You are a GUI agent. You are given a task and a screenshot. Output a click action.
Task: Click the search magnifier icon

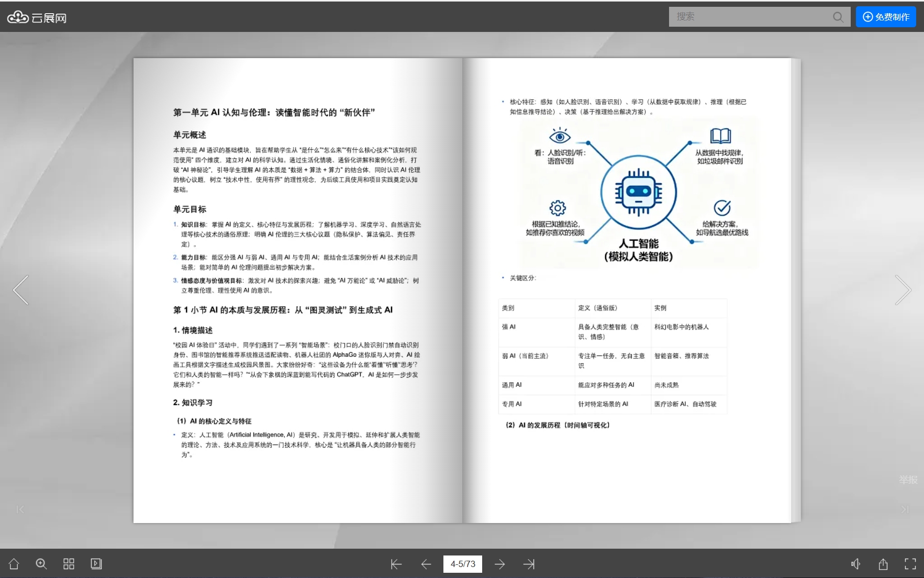tap(838, 17)
